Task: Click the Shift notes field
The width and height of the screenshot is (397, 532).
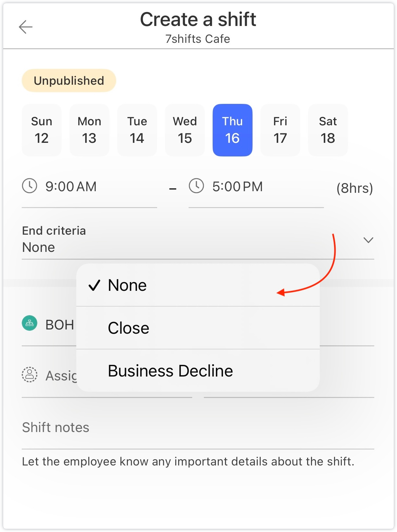Action: 198,428
